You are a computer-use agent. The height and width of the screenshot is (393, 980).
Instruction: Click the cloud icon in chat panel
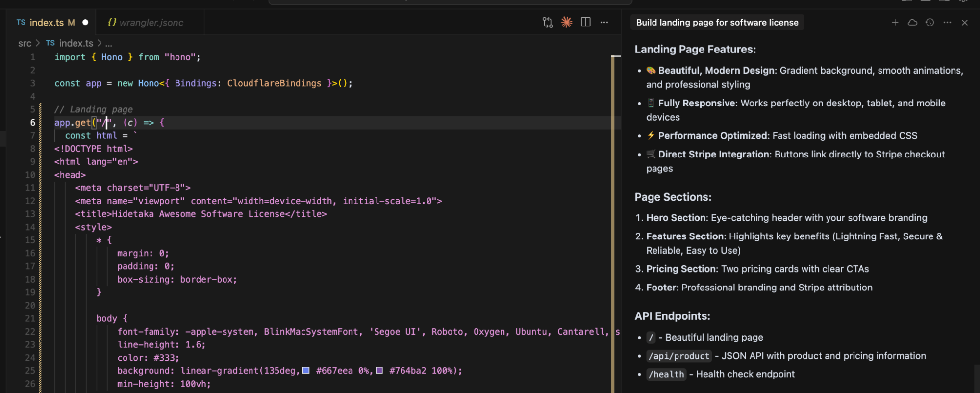tap(912, 23)
